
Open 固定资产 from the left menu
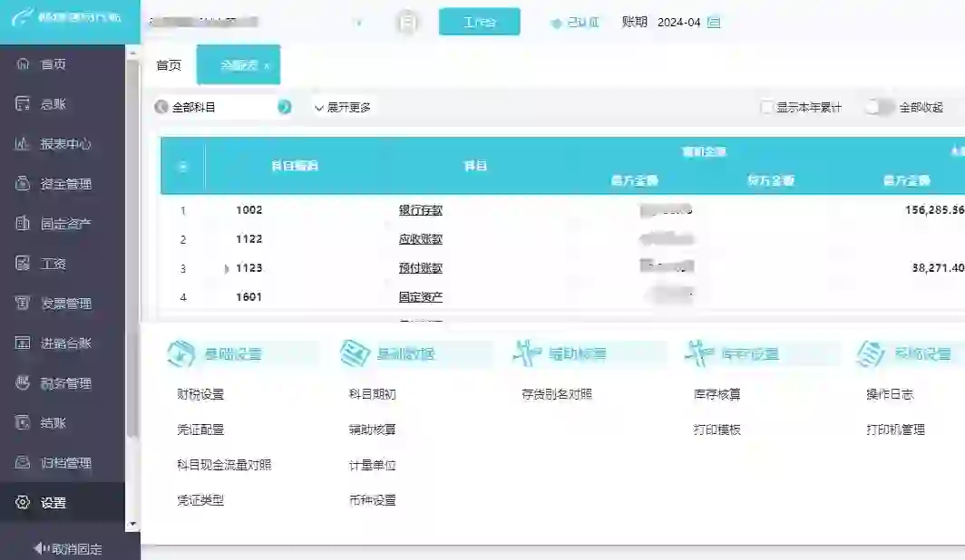point(58,223)
